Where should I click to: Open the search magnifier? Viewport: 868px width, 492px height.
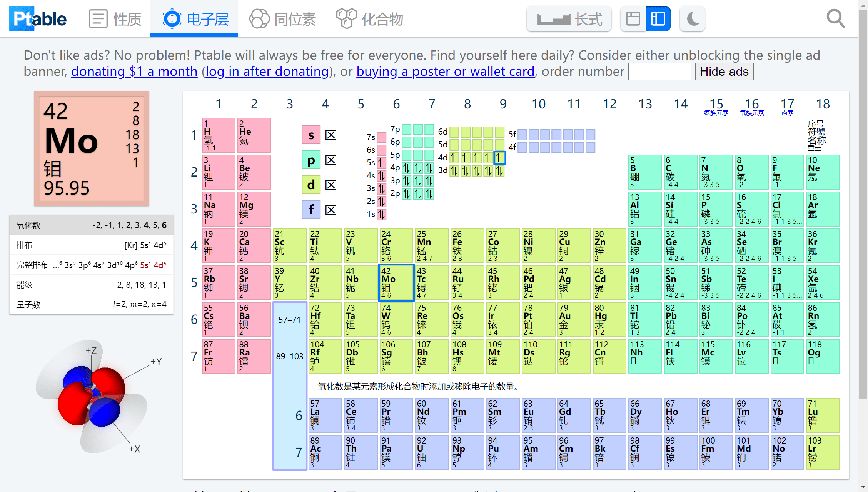835,18
